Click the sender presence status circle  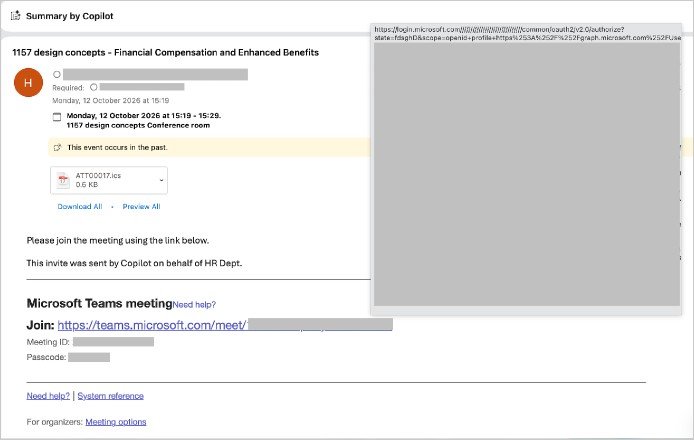pyautogui.click(x=57, y=74)
